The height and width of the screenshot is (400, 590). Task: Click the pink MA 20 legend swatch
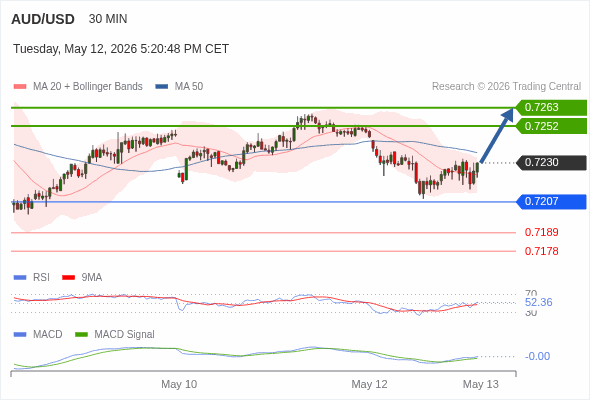click(x=20, y=87)
